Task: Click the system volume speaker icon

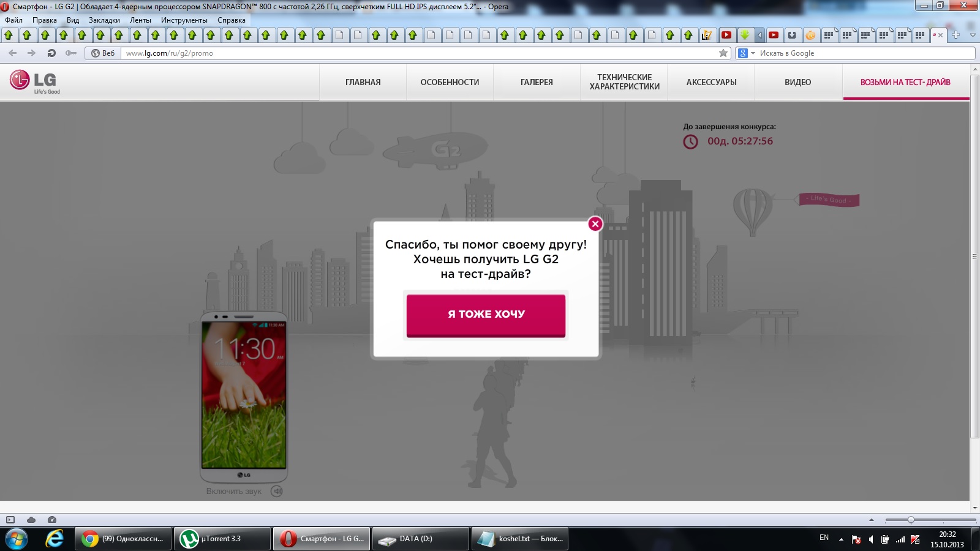Action: 871,539
